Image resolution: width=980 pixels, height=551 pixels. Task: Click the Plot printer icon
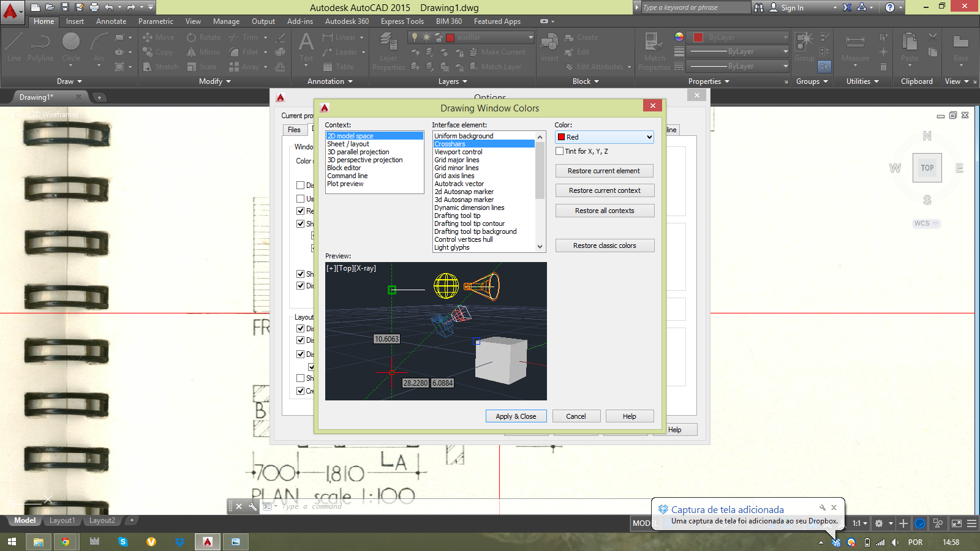tap(94, 7)
